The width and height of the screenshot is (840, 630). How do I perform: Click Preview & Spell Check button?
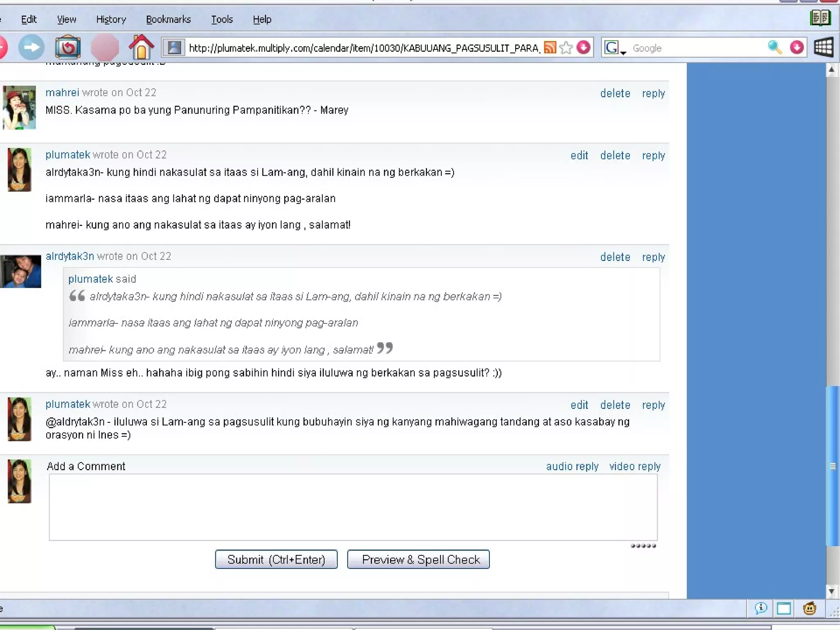(418, 559)
